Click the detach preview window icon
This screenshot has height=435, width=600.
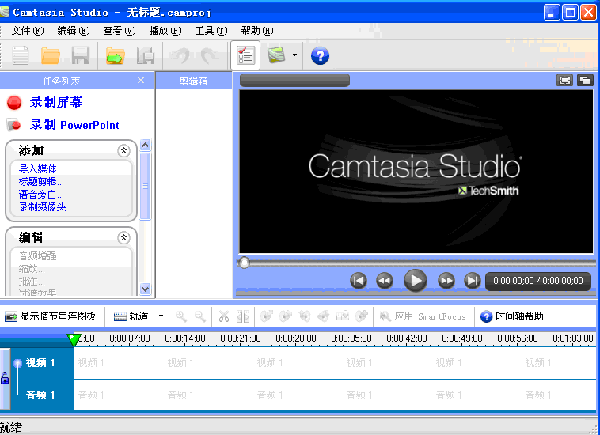[585, 80]
